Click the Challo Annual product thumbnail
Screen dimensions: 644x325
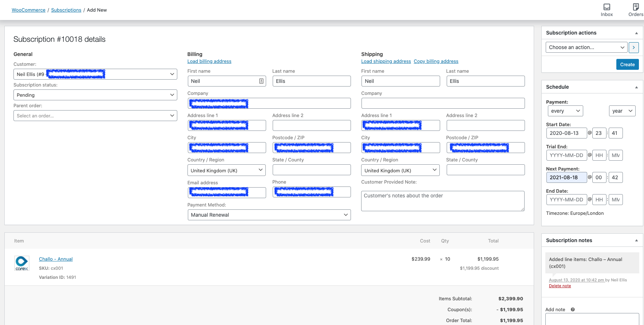pyautogui.click(x=22, y=263)
